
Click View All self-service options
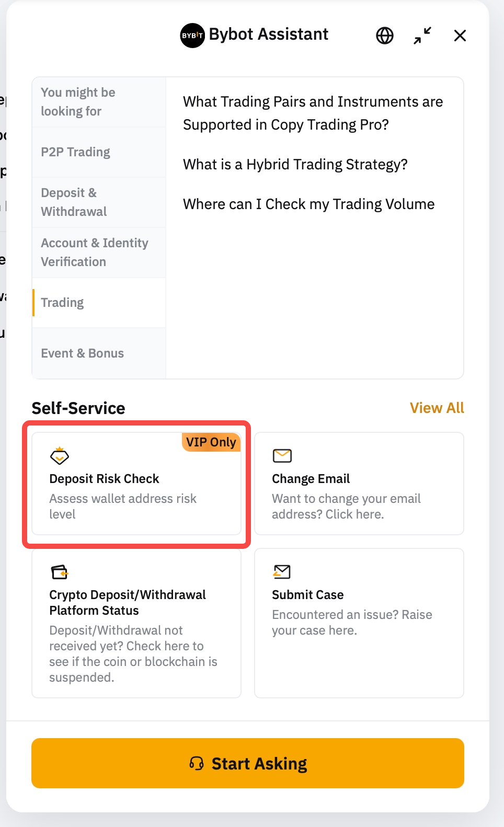tap(437, 408)
